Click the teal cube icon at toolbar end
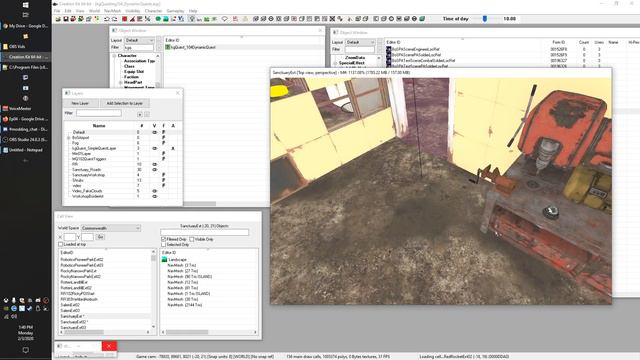The width and height of the screenshot is (640, 360). (x=422, y=19)
